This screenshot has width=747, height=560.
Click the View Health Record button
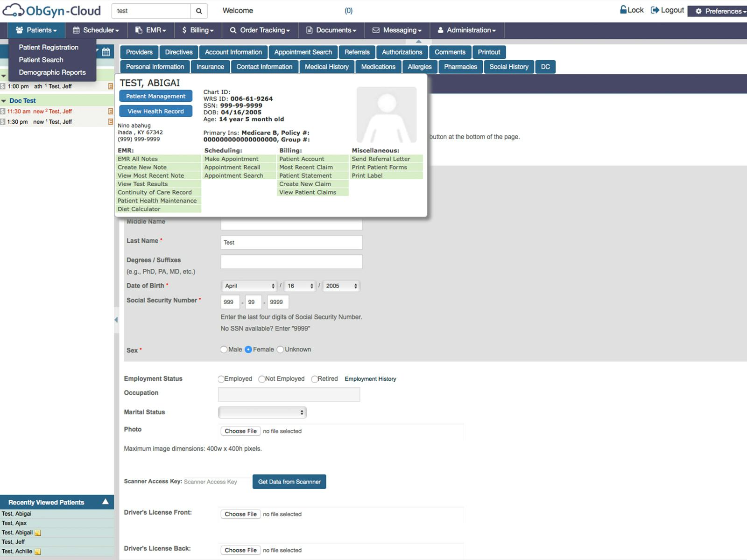pyautogui.click(x=155, y=111)
